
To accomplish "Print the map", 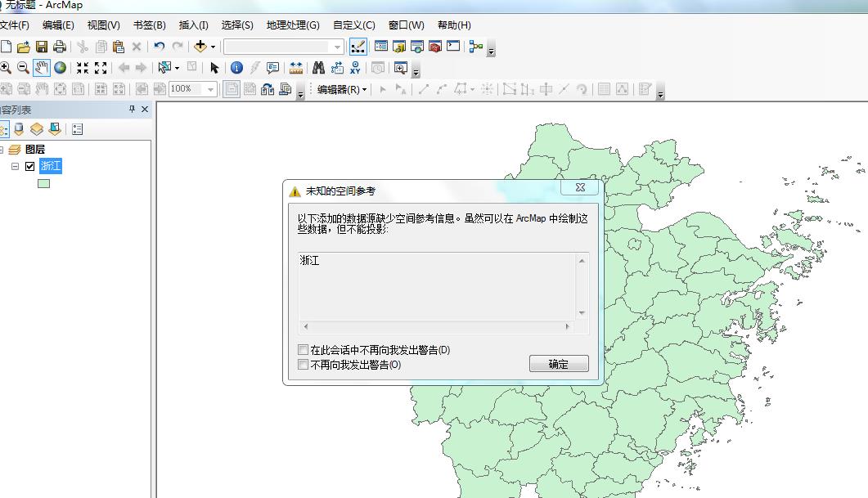I will click(59, 47).
